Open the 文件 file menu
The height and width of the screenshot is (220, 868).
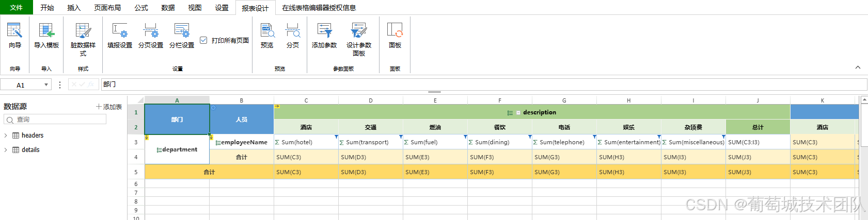[16, 8]
